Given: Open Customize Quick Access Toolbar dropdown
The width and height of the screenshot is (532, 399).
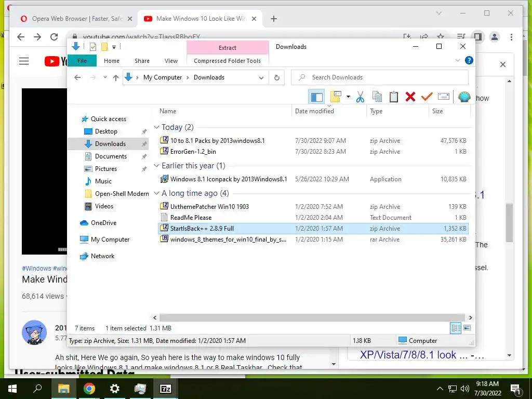Looking at the screenshot, I should [x=114, y=47].
